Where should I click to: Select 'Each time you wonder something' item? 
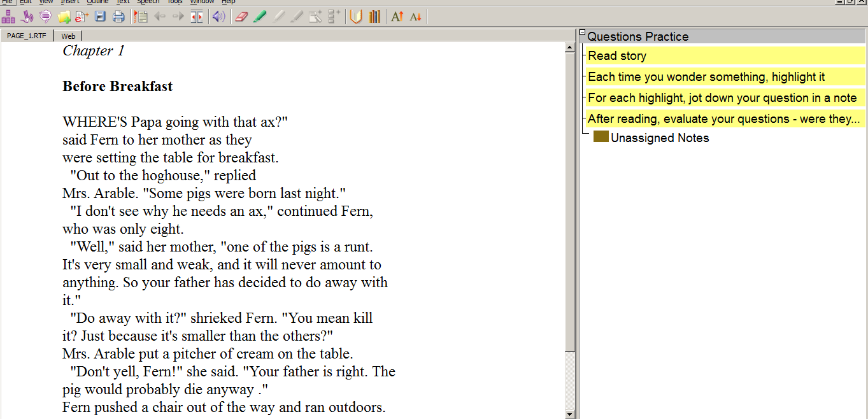[x=725, y=77]
